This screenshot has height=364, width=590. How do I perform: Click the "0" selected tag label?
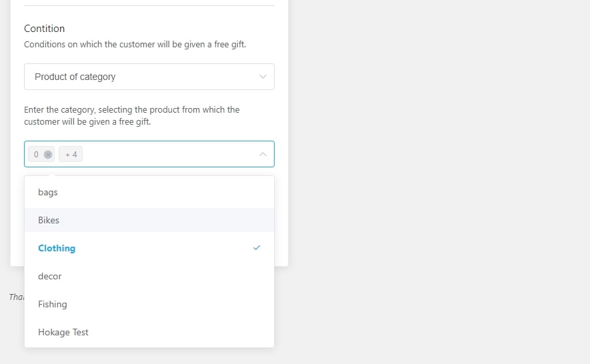click(x=36, y=155)
